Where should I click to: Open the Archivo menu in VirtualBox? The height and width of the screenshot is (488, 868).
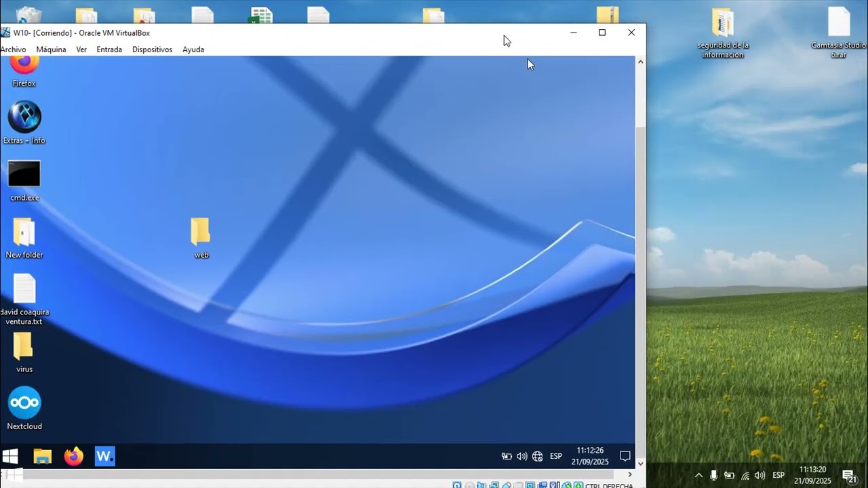click(13, 49)
